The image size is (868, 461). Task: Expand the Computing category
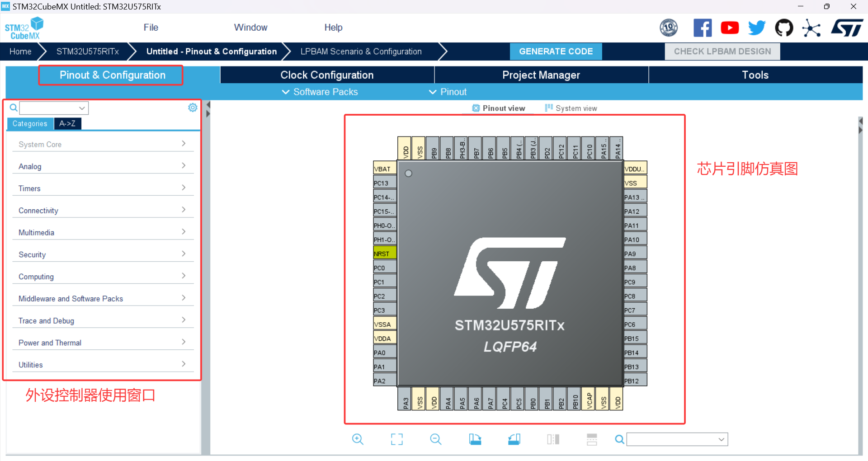(x=103, y=277)
